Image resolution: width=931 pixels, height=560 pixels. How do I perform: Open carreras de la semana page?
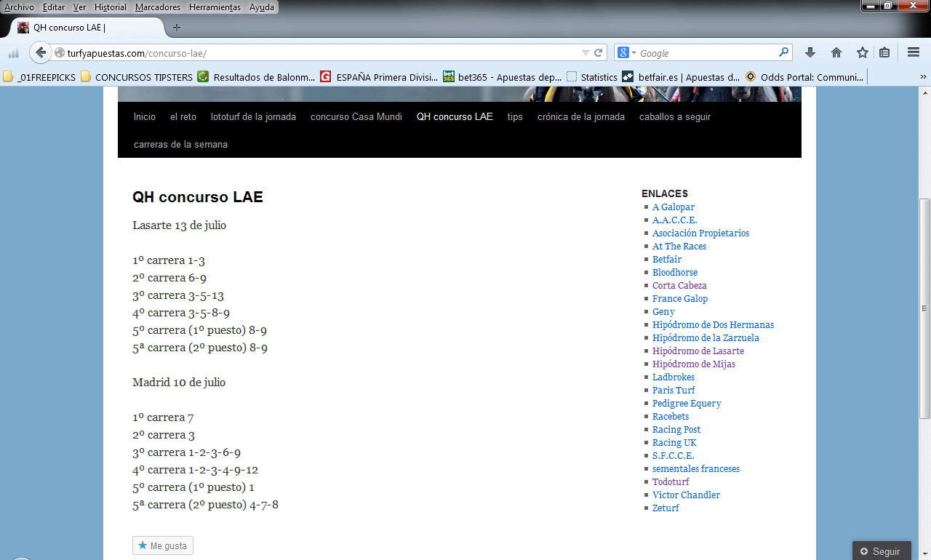tap(180, 144)
